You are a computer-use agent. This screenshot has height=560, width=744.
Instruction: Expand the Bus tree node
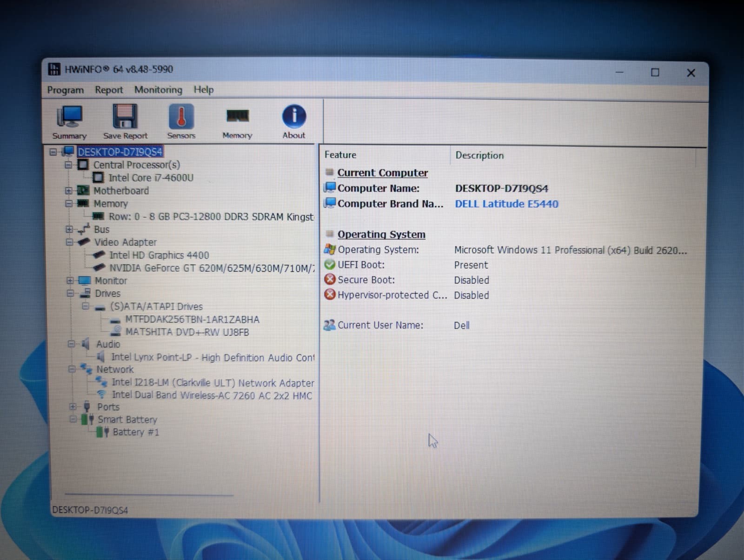click(69, 229)
